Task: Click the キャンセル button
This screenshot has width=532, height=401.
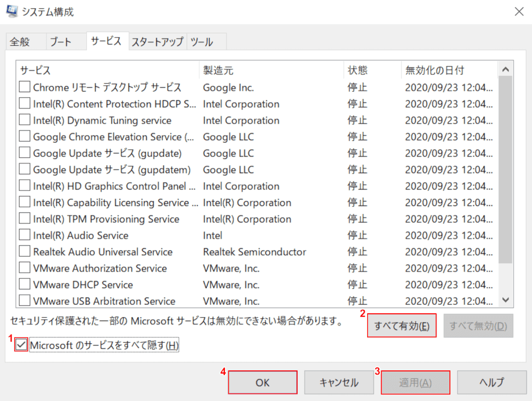Action: [x=339, y=382]
